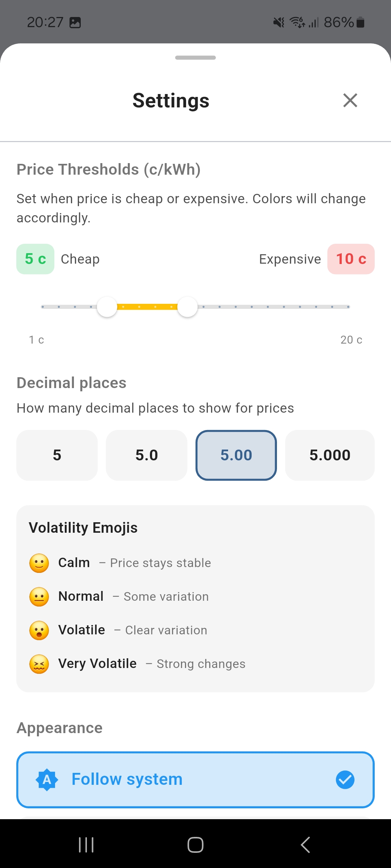Screen dimensions: 391x868
Task: Tap the Calm smiley emoji
Action: click(39, 563)
